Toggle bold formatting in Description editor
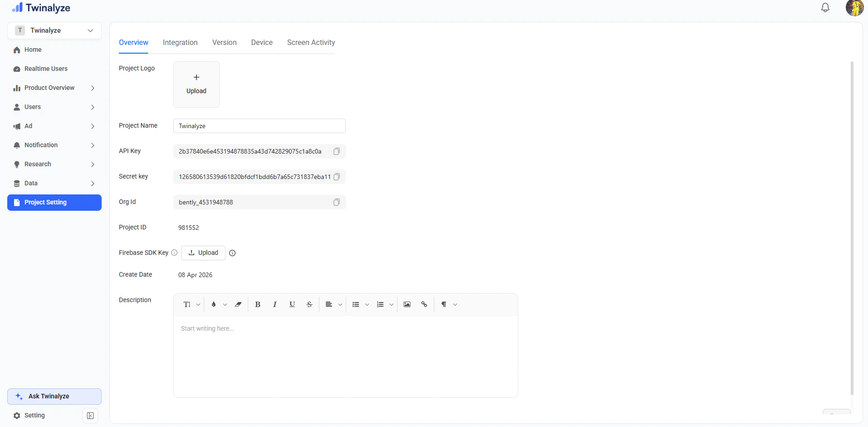The image size is (868, 427). point(258,304)
